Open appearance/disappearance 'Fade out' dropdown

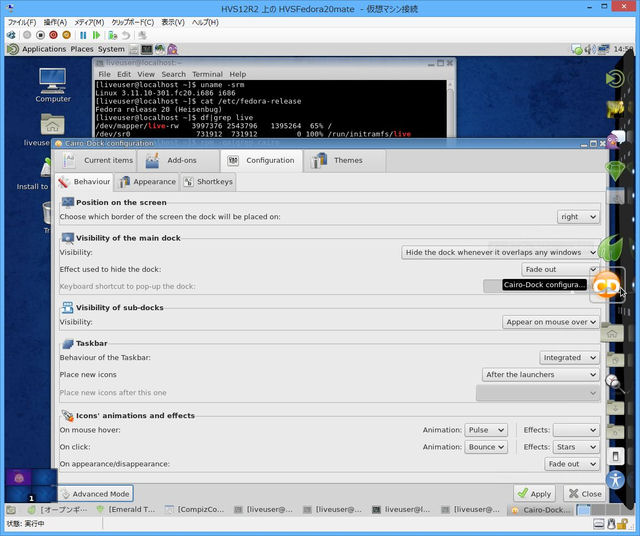pyautogui.click(x=572, y=464)
